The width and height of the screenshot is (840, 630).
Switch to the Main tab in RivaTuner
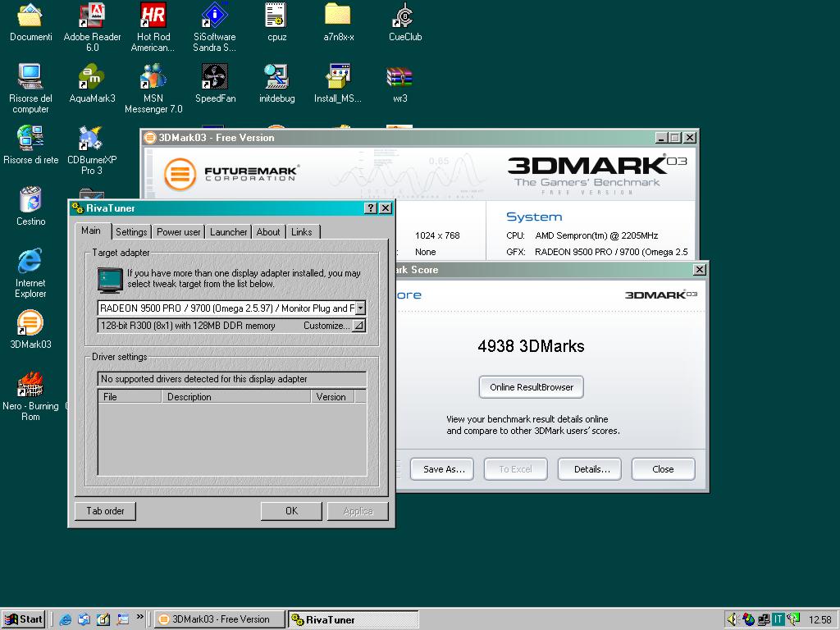(x=91, y=231)
